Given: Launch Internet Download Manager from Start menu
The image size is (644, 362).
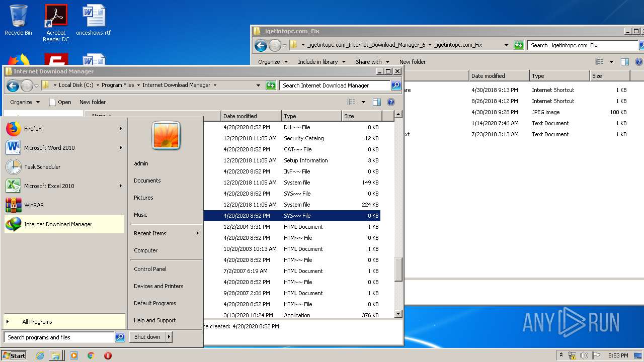Looking at the screenshot, I should click(64, 224).
